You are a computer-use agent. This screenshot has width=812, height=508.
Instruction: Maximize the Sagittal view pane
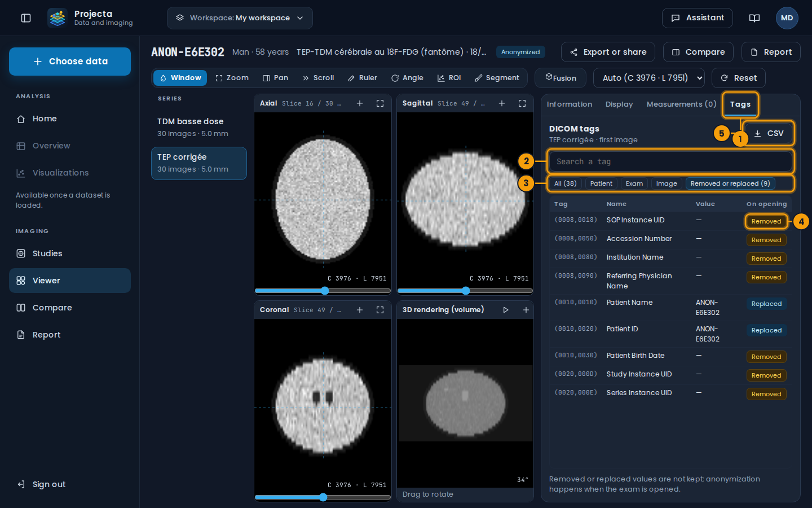tap(522, 103)
